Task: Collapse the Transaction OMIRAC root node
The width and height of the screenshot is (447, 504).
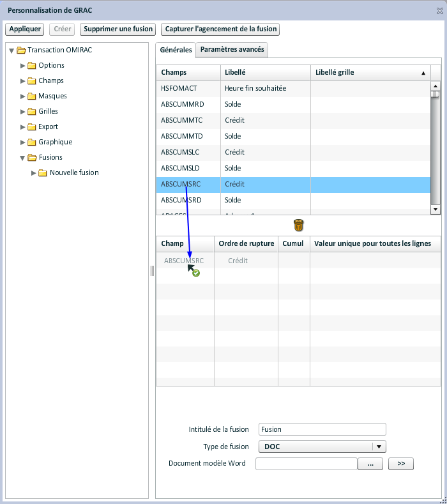Action: [11, 50]
